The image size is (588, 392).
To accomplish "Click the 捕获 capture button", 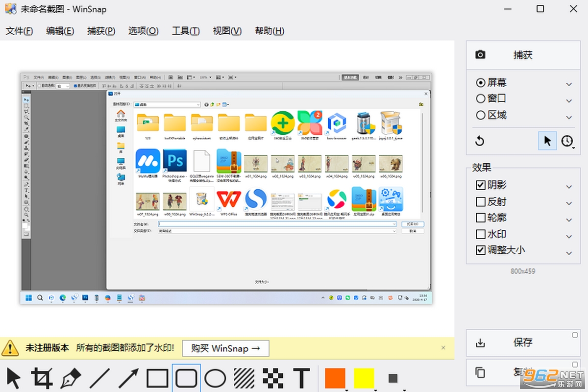I will 523,55.
